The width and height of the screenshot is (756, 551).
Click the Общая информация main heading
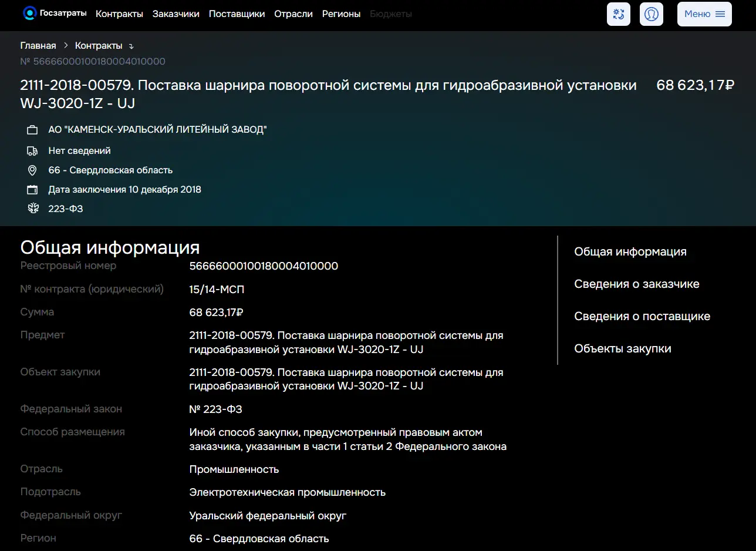coord(110,247)
